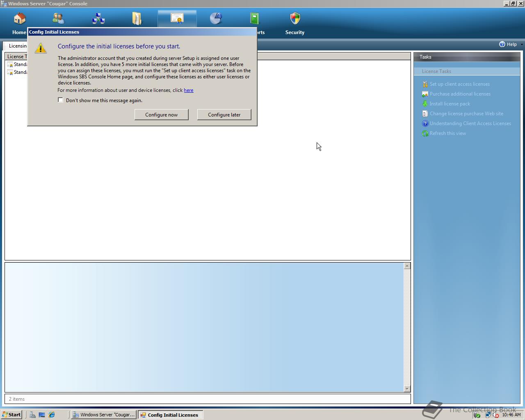Screen dimensions: 525x420
Task: Launch Internet Explorer from quick launch
Action: pyautogui.click(x=52, y=415)
